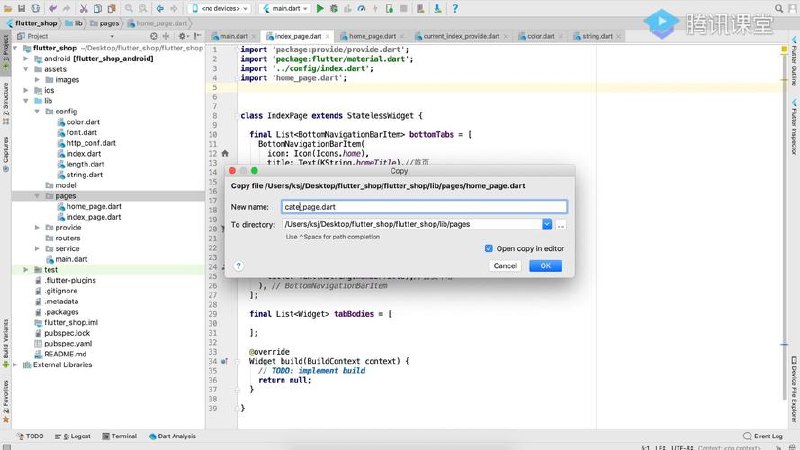
Task: Click the help question mark icon in dialog
Action: [238, 266]
